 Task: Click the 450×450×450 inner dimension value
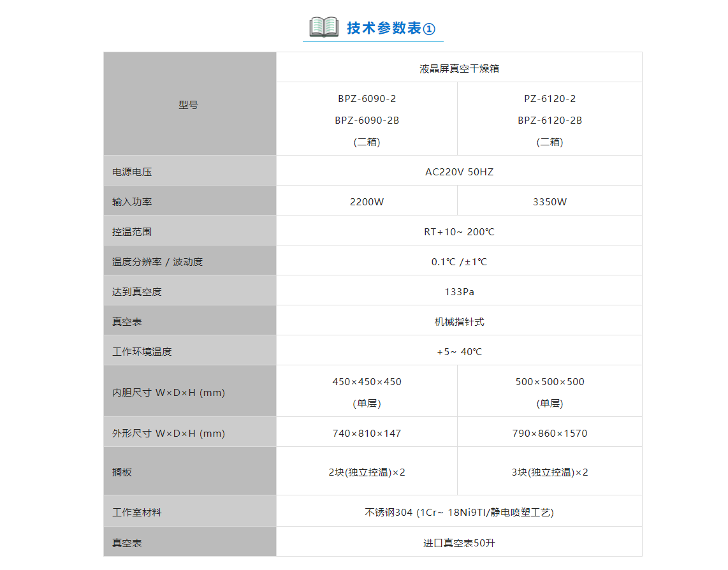[x=367, y=382]
